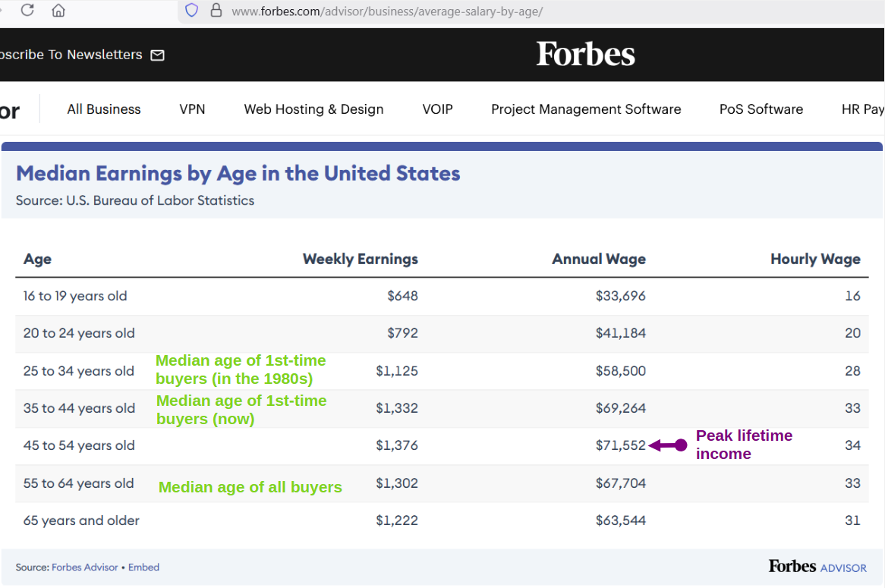
Task: Go to the VOIP section
Action: click(x=437, y=109)
